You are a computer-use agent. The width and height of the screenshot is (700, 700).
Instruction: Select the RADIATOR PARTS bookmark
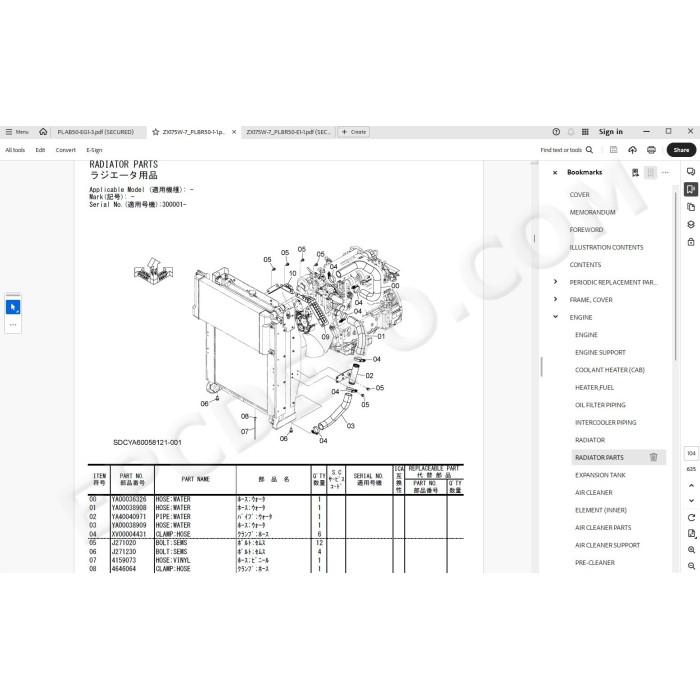[599, 458]
